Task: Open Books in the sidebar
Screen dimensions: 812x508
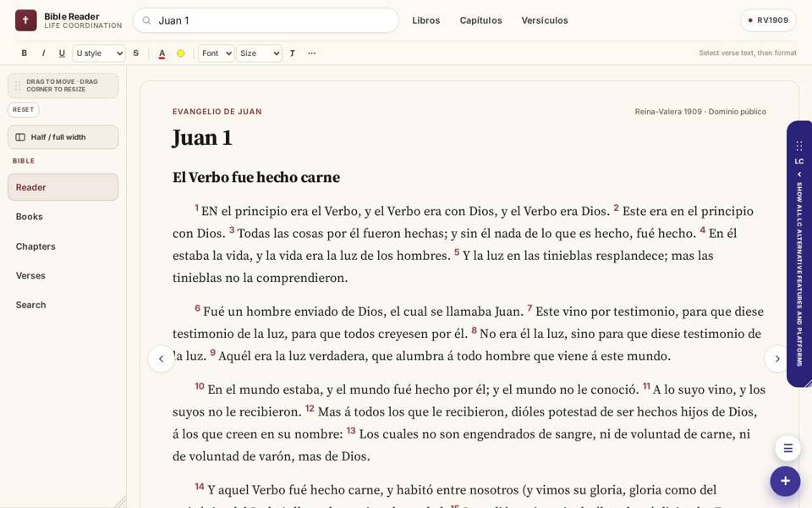Action: coord(63,217)
